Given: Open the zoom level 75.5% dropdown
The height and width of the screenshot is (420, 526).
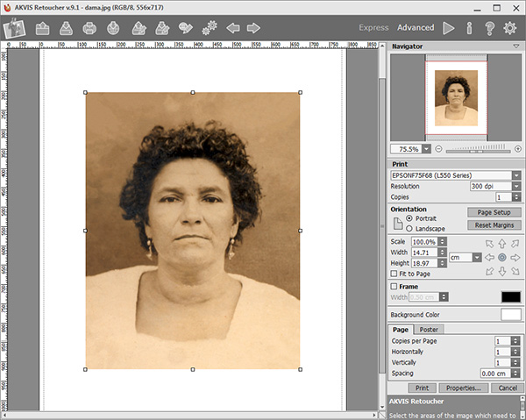Looking at the screenshot, I should [x=426, y=148].
